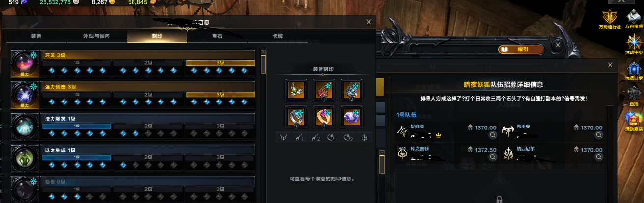Open the 卡牌 tab

coord(278,36)
